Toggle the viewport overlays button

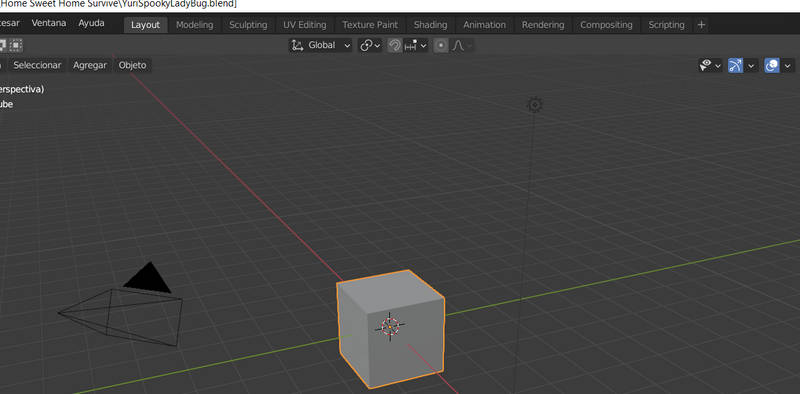[x=772, y=65]
